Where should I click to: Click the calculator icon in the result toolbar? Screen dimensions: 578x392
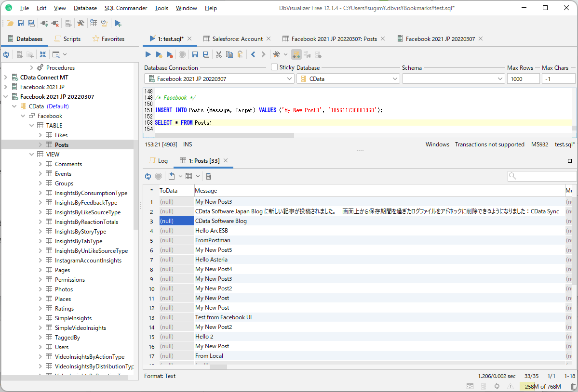(209, 176)
